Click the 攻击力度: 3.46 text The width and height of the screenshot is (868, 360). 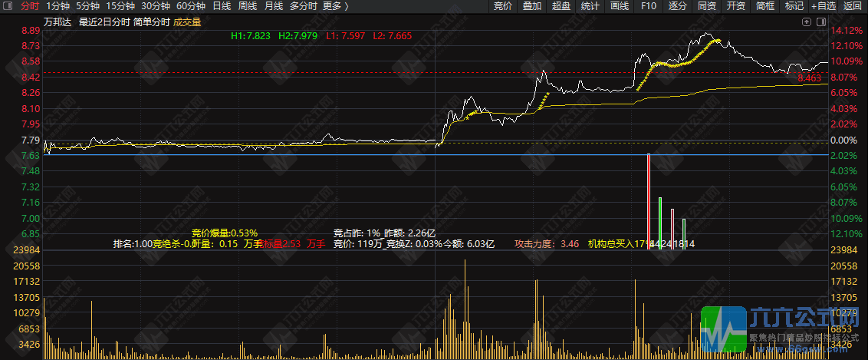(x=547, y=243)
